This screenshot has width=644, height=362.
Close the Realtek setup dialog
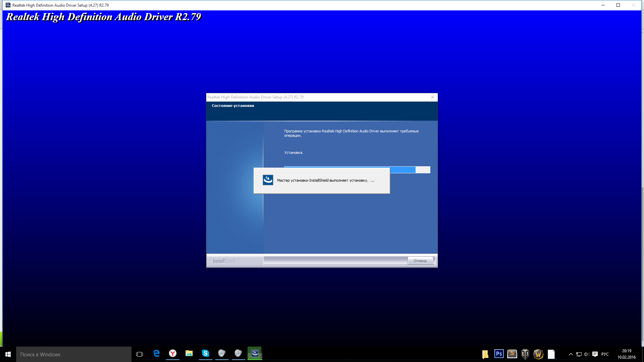click(x=433, y=97)
